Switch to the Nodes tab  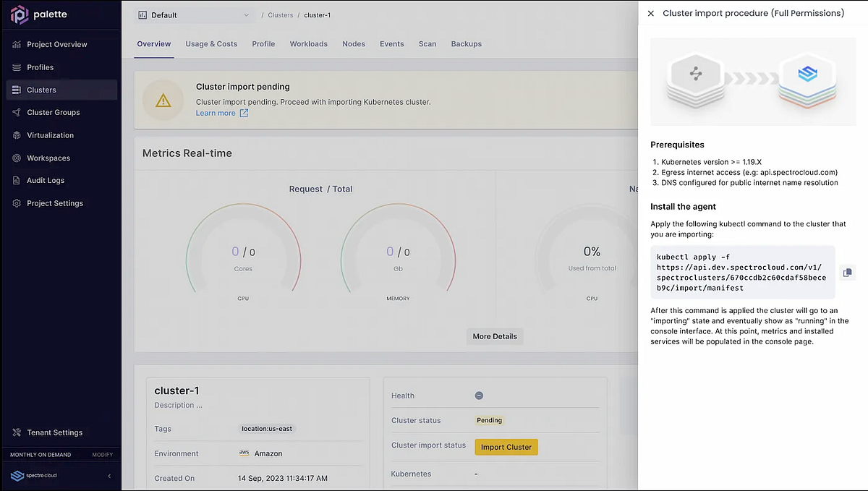354,44
